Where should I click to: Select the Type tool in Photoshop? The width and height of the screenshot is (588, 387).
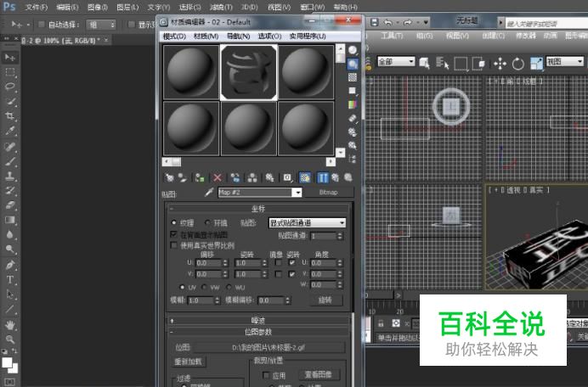coord(10,279)
